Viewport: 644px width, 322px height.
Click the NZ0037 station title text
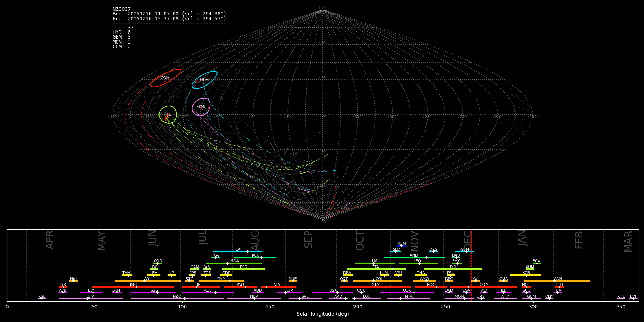(x=122, y=9)
